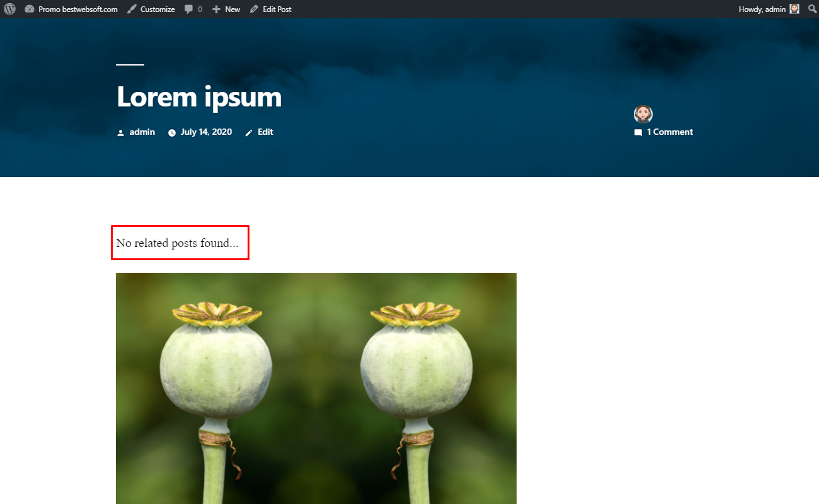Open Promo bestwebsoft.com site menu
Screen dimensions: 819x504
(x=77, y=9)
